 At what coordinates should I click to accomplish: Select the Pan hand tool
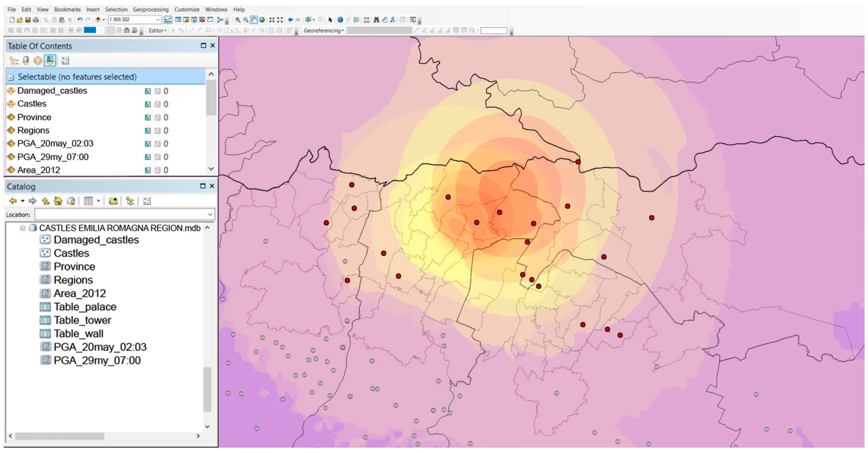coord(254,20)
